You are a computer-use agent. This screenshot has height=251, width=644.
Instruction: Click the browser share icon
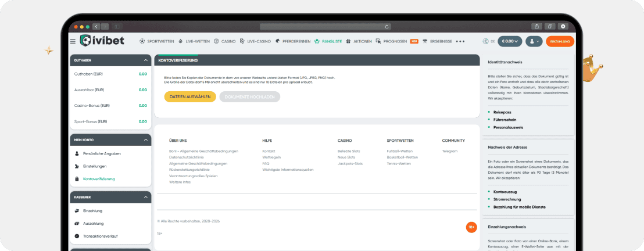(x=537, y=26)
